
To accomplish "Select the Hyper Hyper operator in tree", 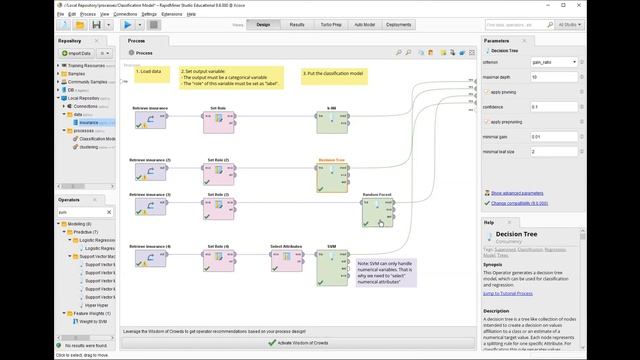I will tap(96, 305).
